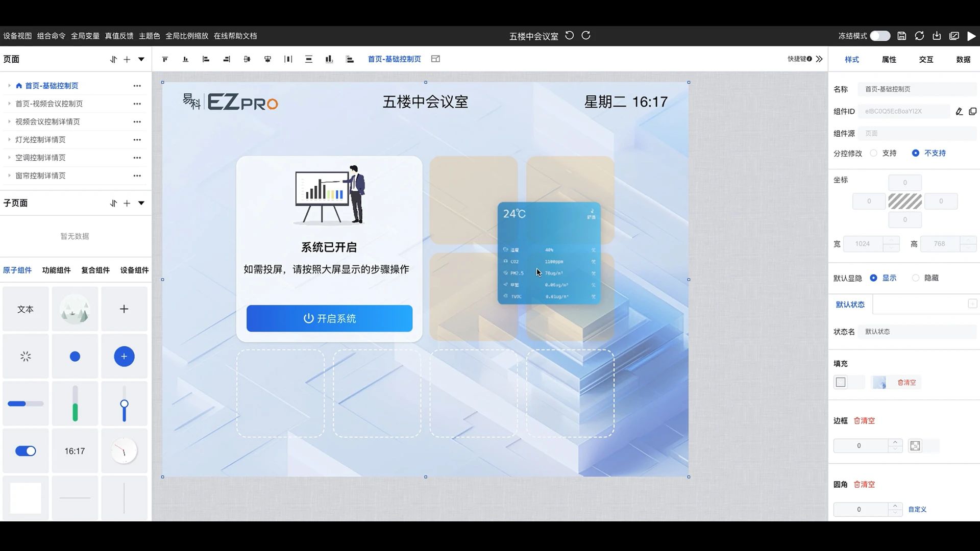
Task: Toggle the 冻结模式 switch
Action: [x=880, y=36]
